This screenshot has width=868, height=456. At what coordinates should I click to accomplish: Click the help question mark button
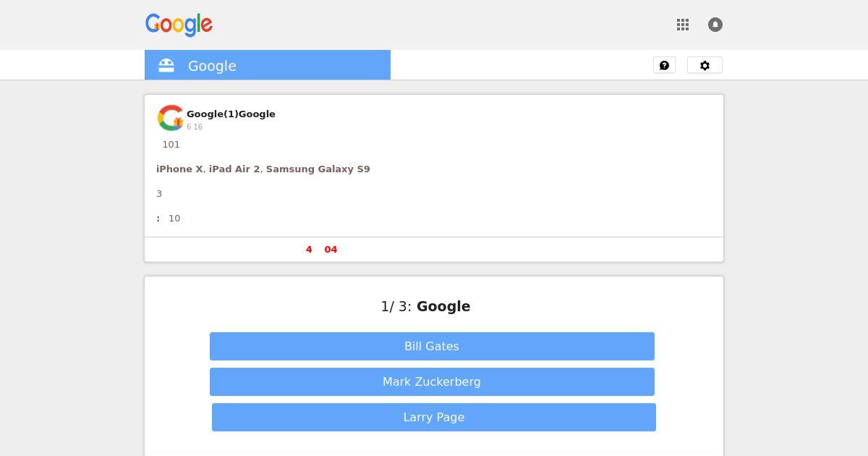(664, 65)
